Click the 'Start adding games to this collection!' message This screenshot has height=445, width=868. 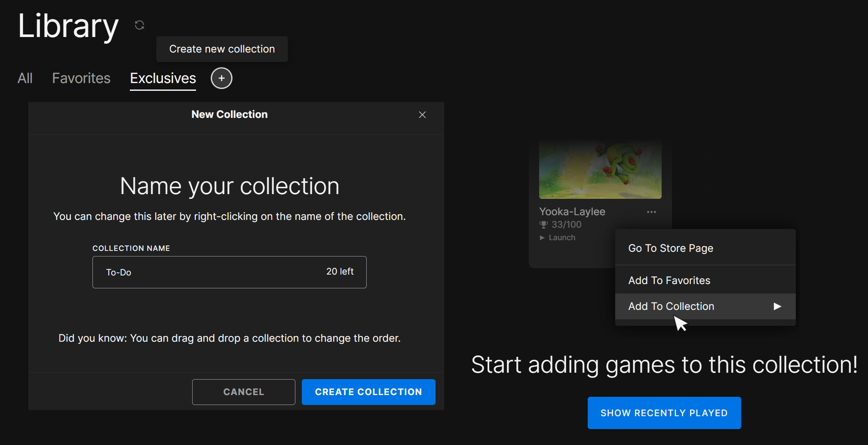pyautogui.click(x=664, y=365)
